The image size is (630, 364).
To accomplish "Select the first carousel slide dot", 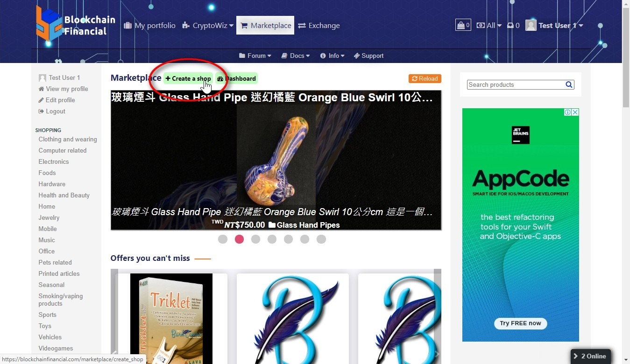I will point(223,239).
